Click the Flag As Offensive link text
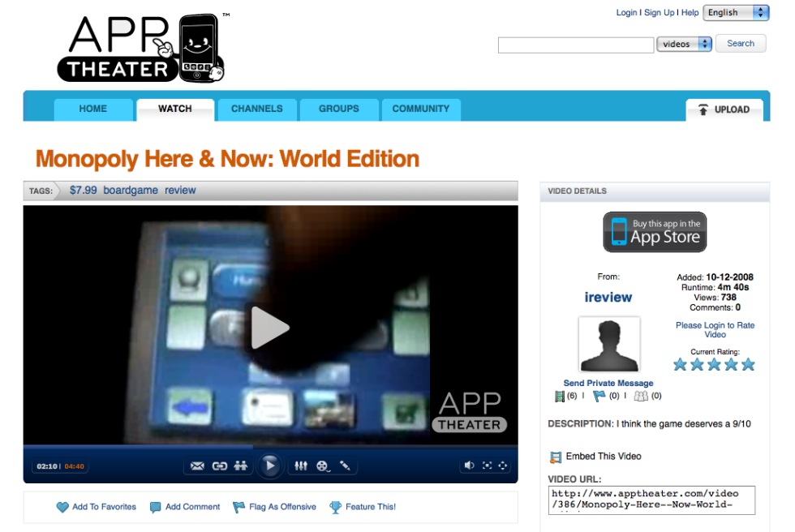The height and width of the screenshot is (532, 795). tap(282, 507)
